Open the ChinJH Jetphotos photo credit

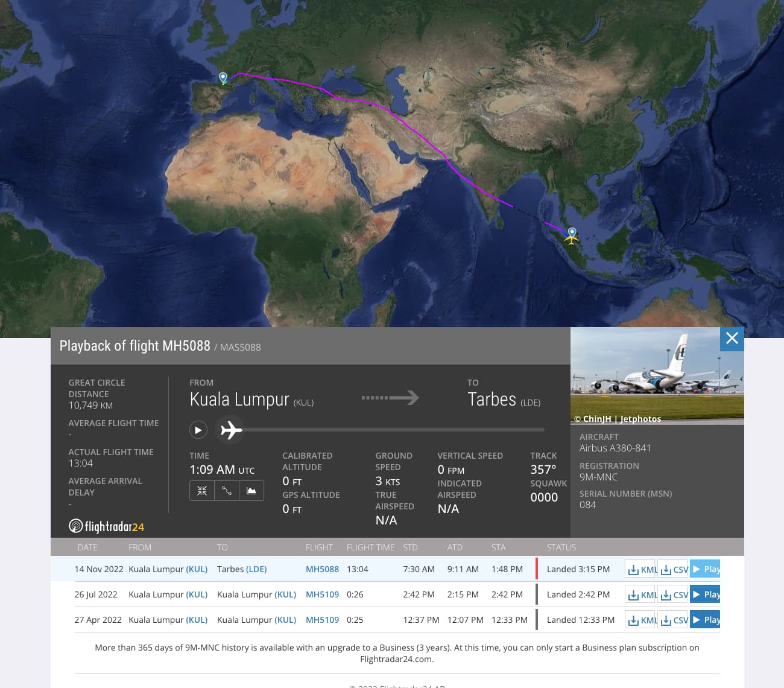click(x=618, y=419)
